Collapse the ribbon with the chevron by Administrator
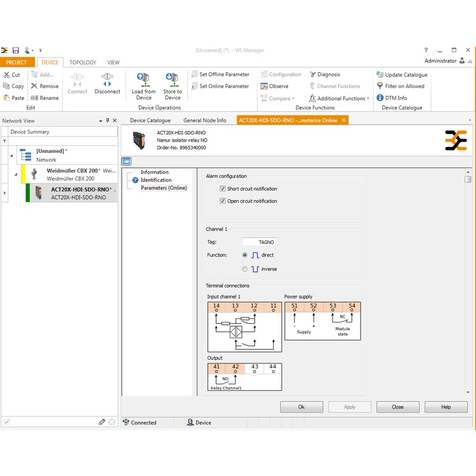Image resolution: width=476 pixels, height=476 pixels. point(470,61)
